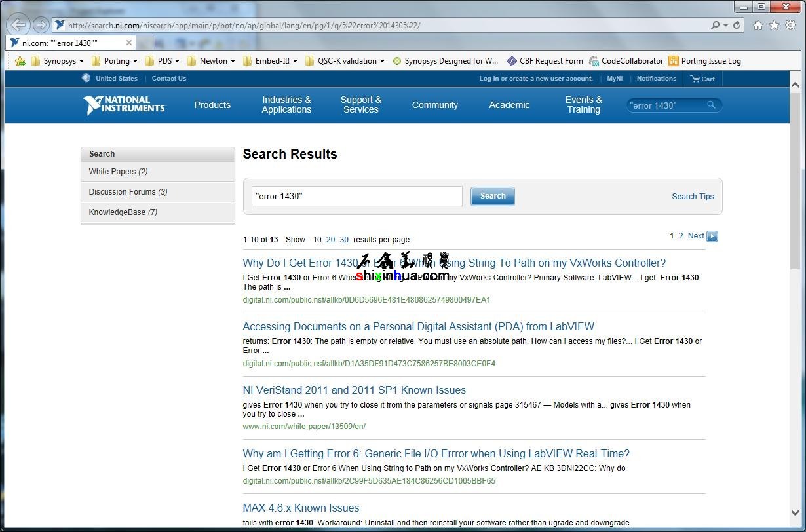Image resolution: width=806 pixels, height=532 pixels.
Task: Click the magnifier icon in the header search box
Action: coord(711,105)
